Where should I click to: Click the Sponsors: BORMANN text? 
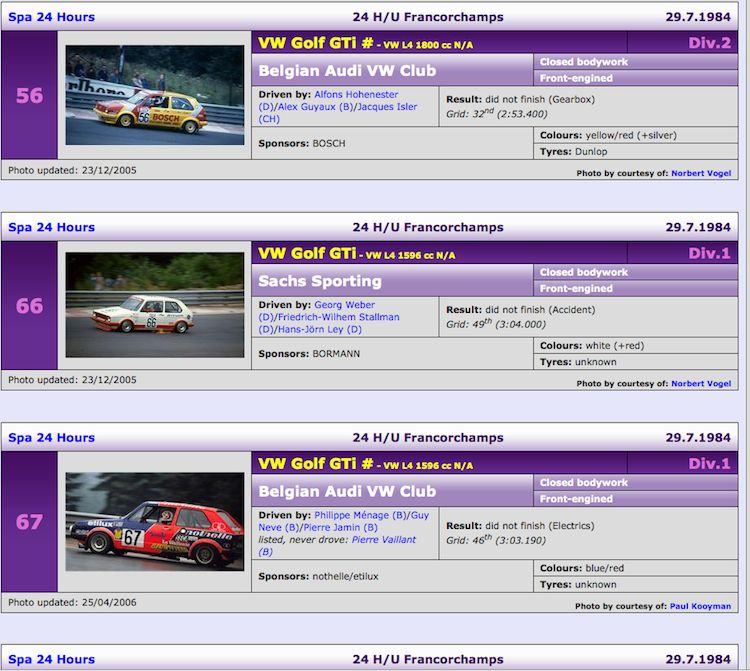pos(309,354)
